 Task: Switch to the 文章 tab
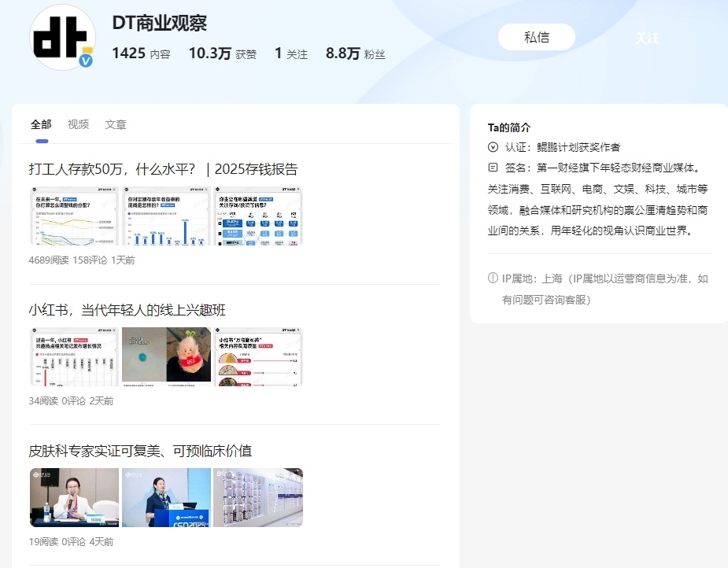tap(116, 124)
